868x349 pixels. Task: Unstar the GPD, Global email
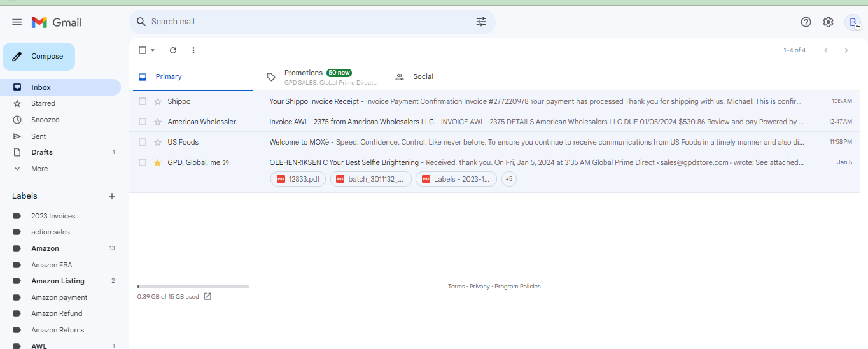(x=158, y=162)
